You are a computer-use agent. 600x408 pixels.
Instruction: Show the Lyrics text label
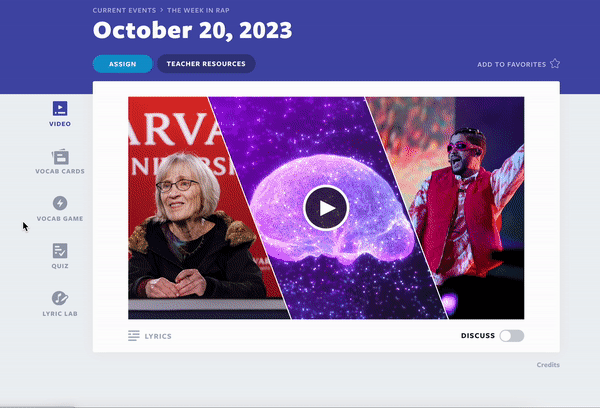pyautogui.click(x=158, y=336)
